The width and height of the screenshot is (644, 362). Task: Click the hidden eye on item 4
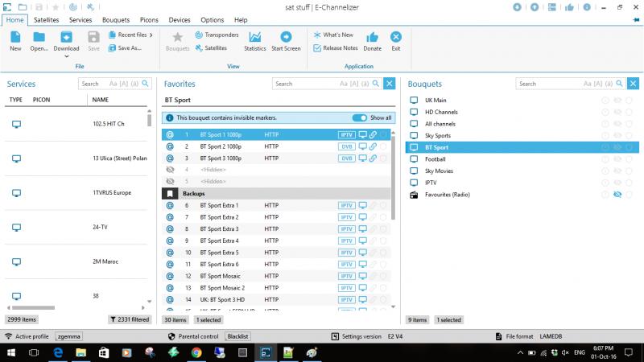click(170, 170)
